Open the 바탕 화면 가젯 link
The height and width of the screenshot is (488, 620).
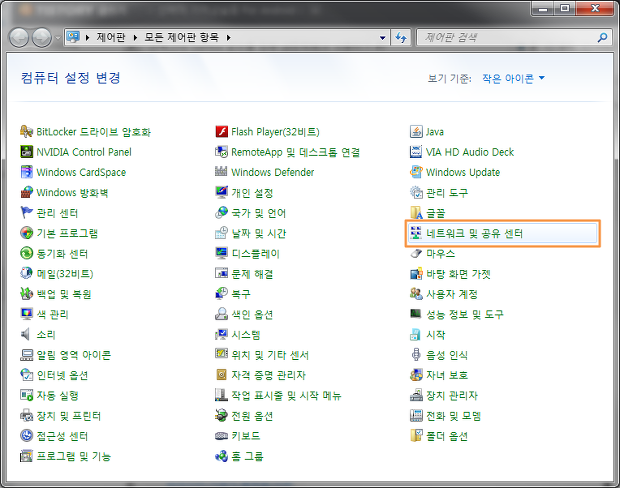(x=458, y=274)
